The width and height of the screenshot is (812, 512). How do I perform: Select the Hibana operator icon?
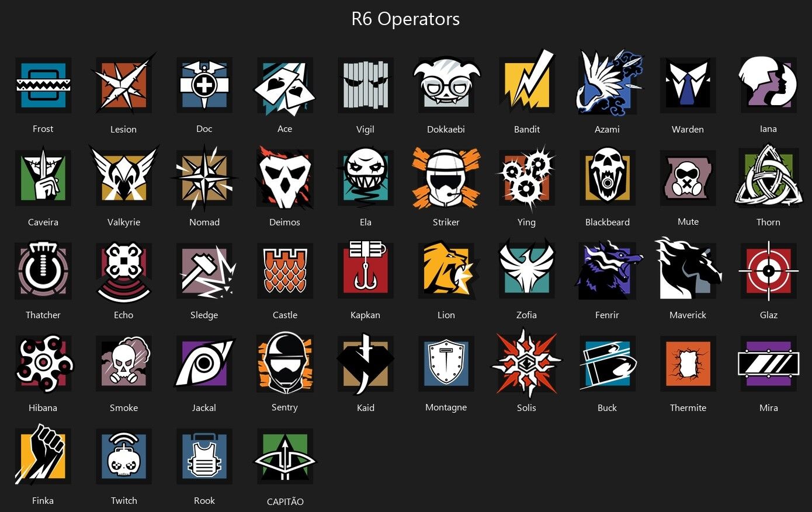tap(44, 364)
